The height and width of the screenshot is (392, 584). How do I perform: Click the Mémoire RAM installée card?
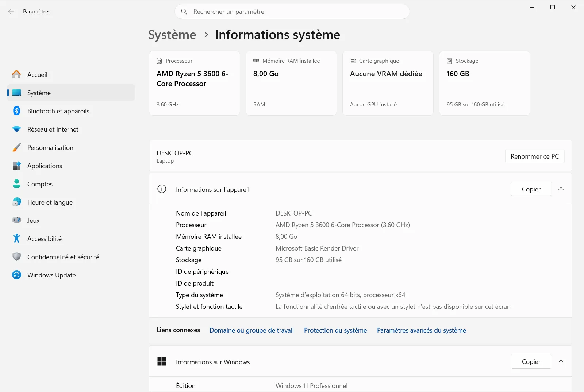pyautogui.click(x=291, y=83)
